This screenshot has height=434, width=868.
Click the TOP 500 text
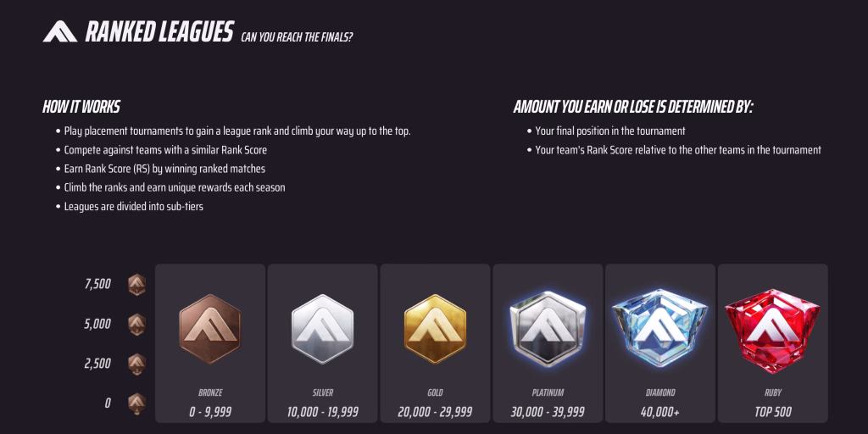point(772,412)
